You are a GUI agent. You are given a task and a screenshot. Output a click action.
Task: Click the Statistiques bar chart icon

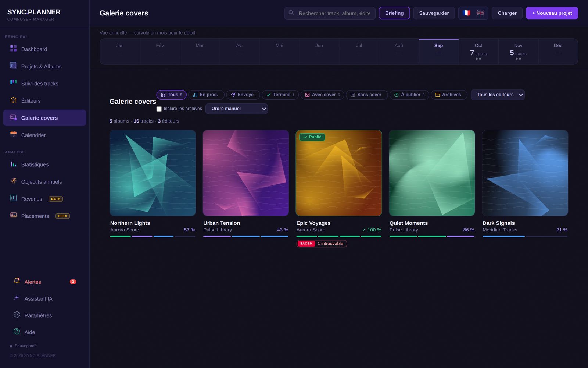13,164
